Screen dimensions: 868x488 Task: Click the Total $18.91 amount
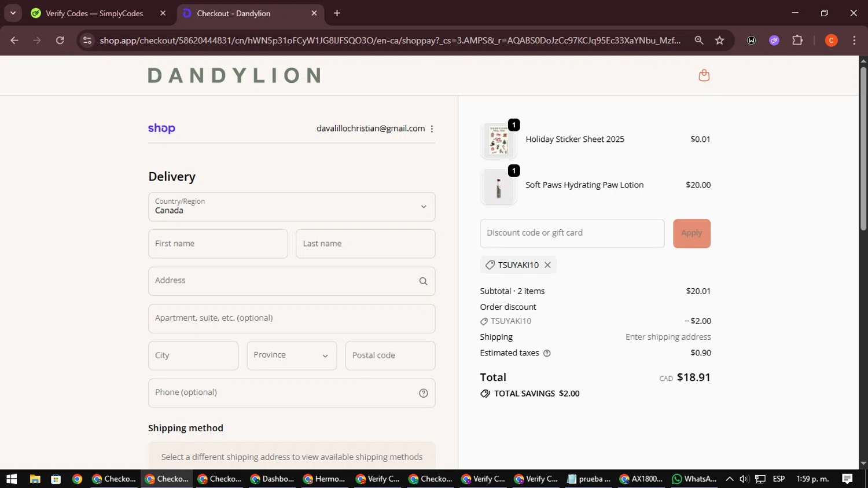point(693,377)
